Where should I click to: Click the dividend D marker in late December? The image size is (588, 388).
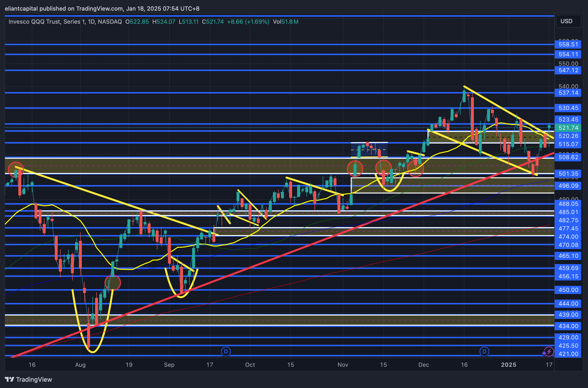484,351
